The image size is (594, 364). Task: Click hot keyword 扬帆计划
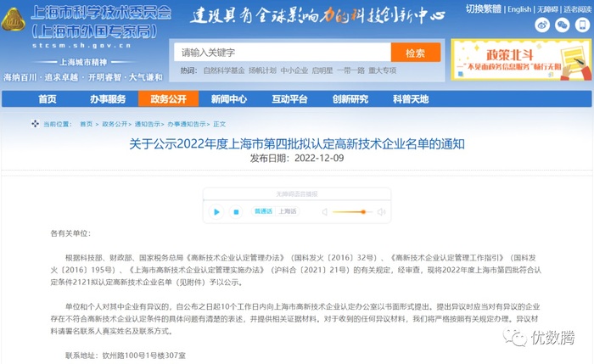262,70
